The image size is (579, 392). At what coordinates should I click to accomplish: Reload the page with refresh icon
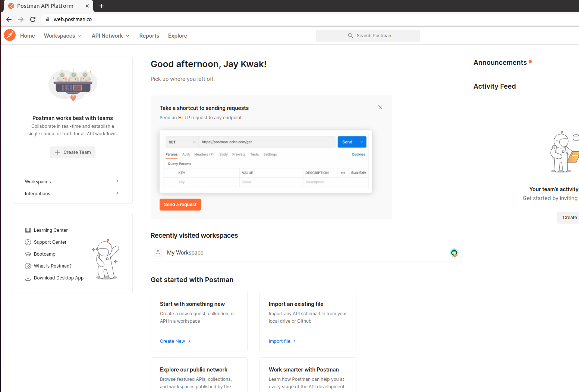point(33,19)
